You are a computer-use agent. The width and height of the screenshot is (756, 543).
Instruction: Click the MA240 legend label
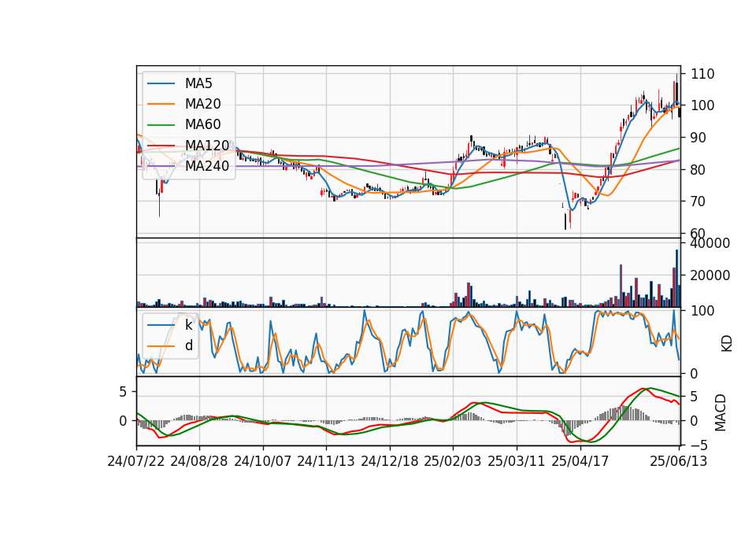point(207,166)
